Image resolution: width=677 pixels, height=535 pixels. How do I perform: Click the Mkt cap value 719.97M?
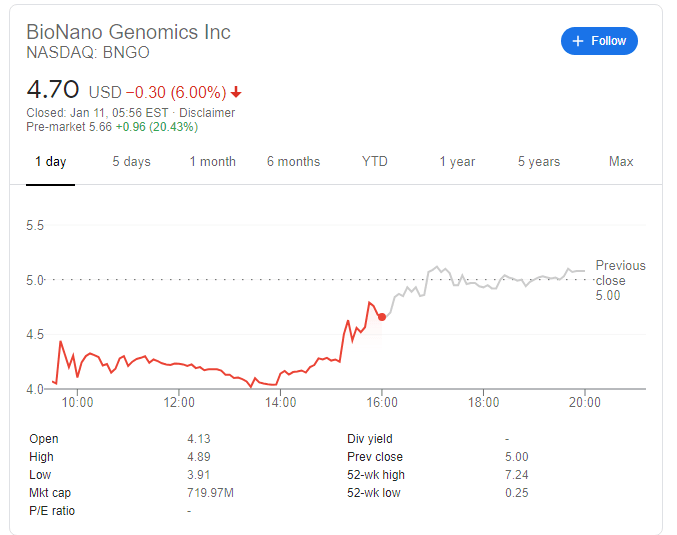pyautogui.click(x=210, y=493)
